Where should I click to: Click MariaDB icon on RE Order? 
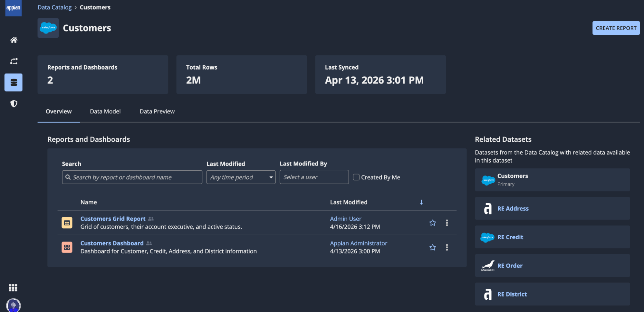[488, 266]
